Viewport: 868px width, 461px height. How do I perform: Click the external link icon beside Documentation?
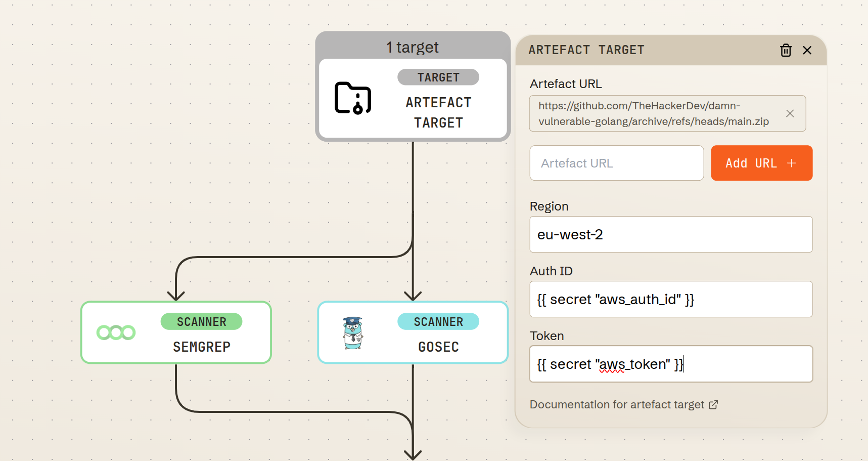pyautogui.click(x=713, y=404)
